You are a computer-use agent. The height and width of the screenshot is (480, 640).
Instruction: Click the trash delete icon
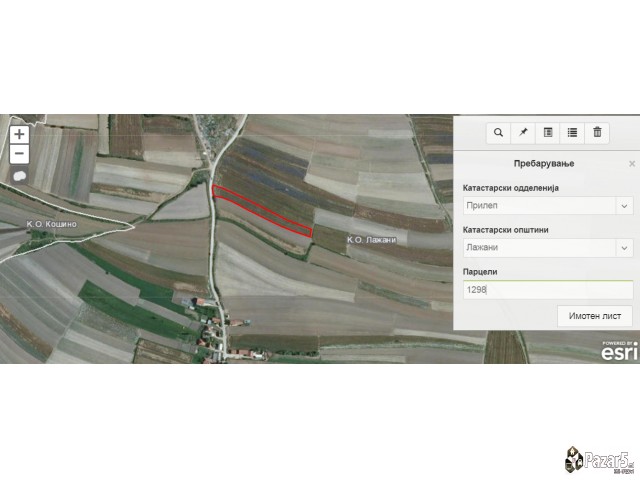point(598,132)
